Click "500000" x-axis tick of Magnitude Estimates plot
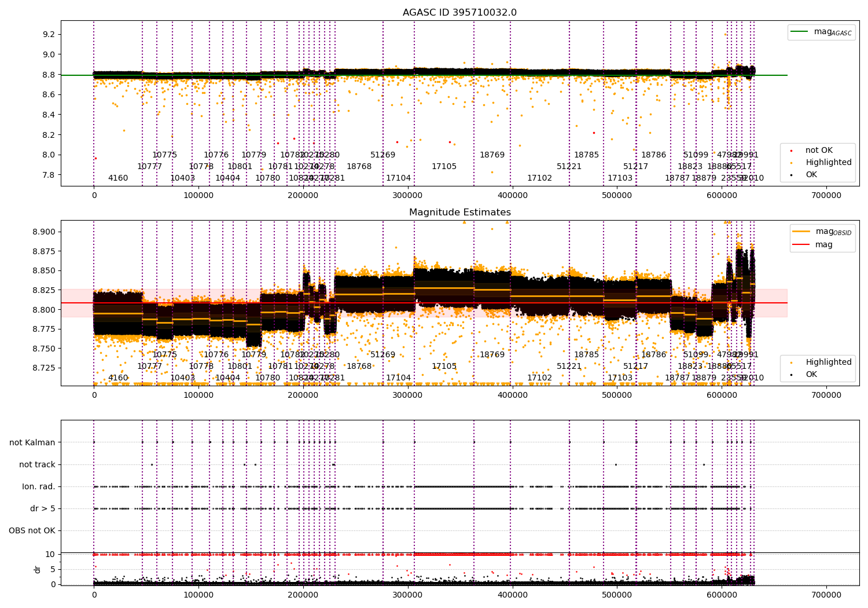 pos(617,395)
